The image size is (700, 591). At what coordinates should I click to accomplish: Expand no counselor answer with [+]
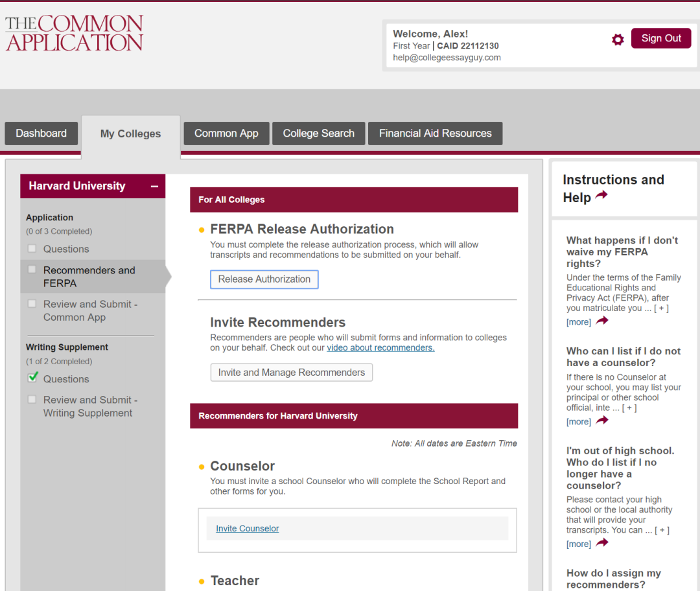(629, 408)
